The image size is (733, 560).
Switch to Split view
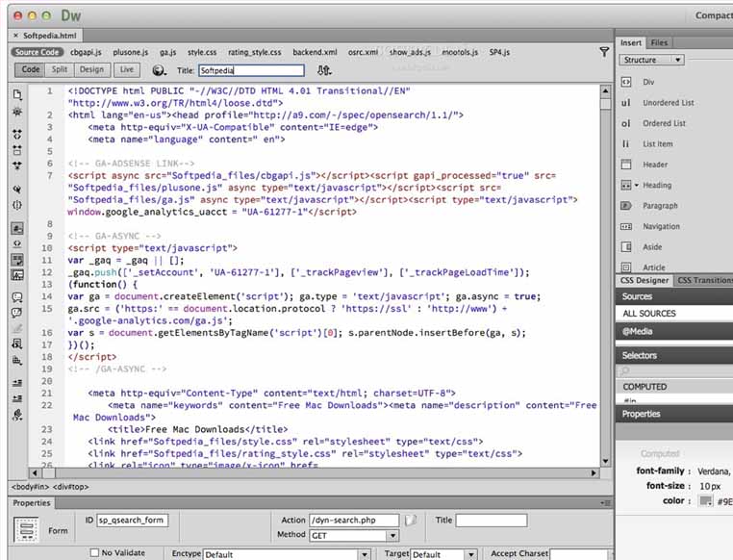(x=60, y=69)
